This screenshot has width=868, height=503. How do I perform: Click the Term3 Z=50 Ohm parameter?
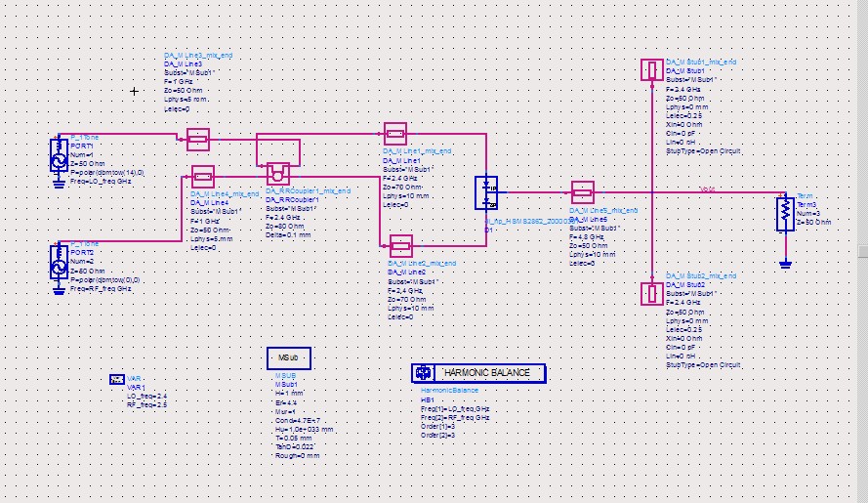coord(813,222)
